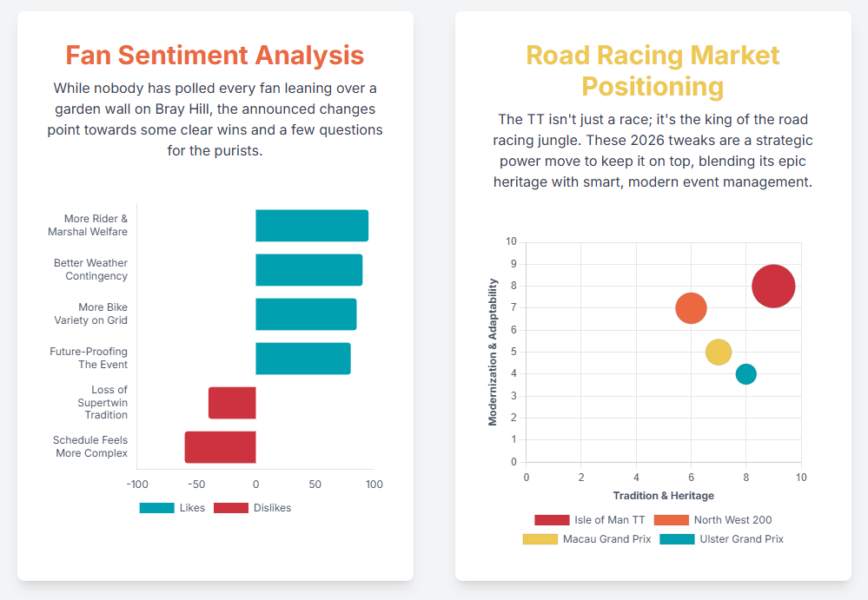Select the Schedule Feels More Complex bar
This screenshot has width=868, height=600.
[220, 447]
